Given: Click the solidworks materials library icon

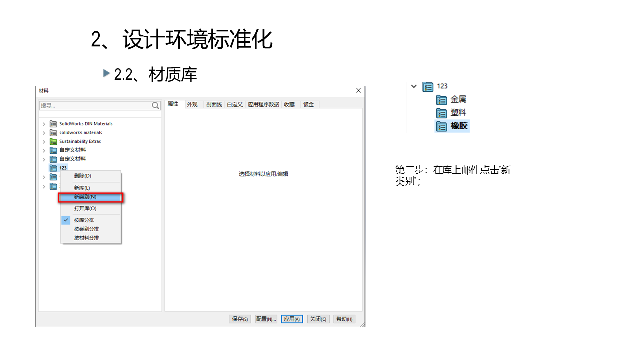Looking at the screenshot, I should pos(53,133).
